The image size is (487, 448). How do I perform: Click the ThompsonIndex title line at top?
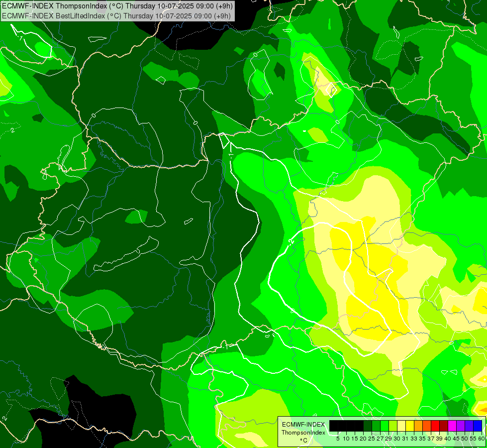coord(117,5)
